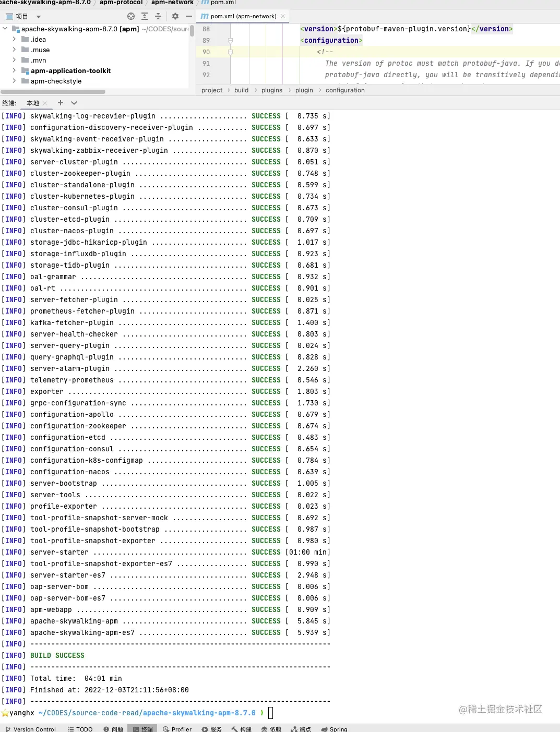The height and width of the screenshot is (732, 560).
Task: Open the Profiler tool window
Action: coord(177,729)
